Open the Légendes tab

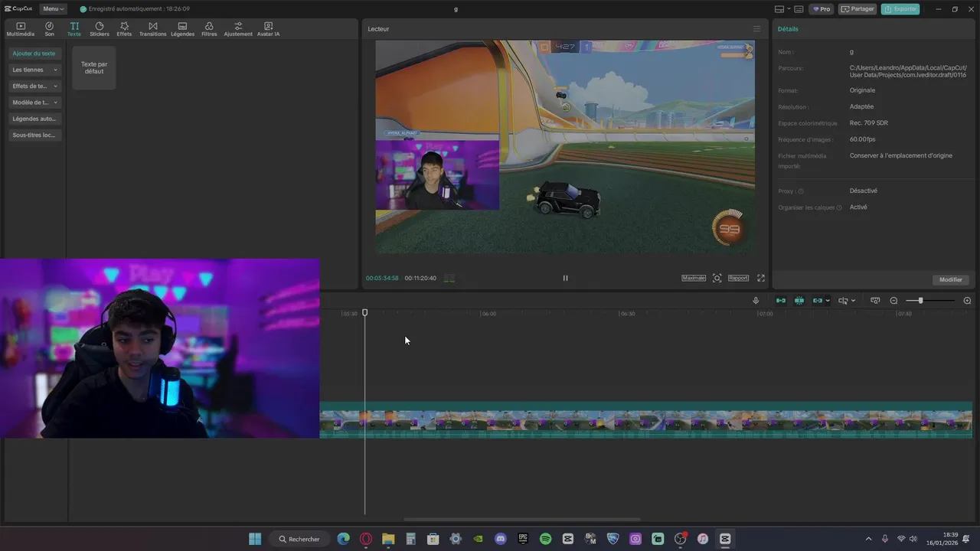pyautogui.click(x=182, y=29)
